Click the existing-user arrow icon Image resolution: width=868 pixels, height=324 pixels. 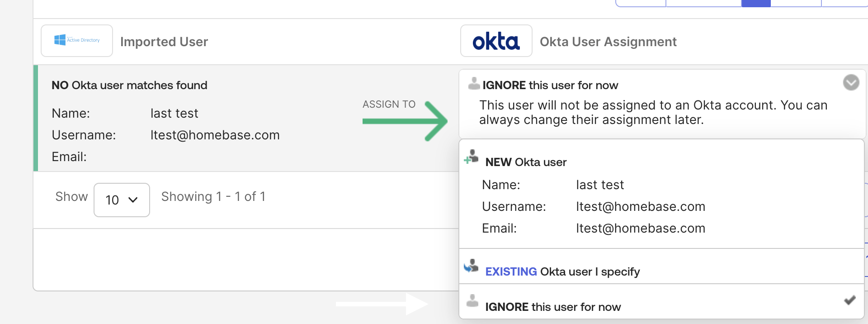471,266
